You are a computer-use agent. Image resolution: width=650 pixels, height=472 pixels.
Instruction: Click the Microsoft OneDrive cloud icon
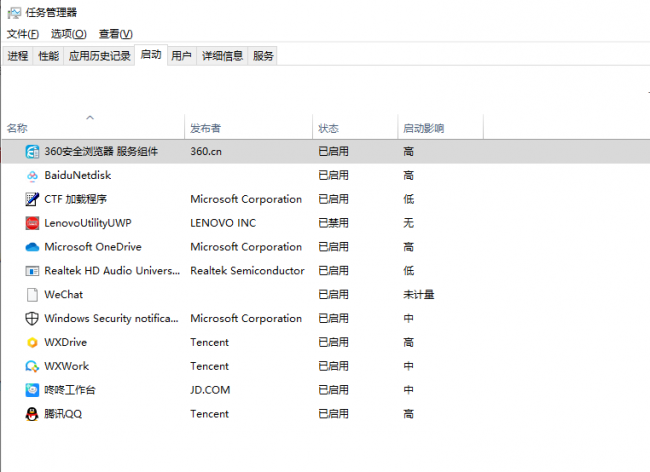(x=32, y=247)
